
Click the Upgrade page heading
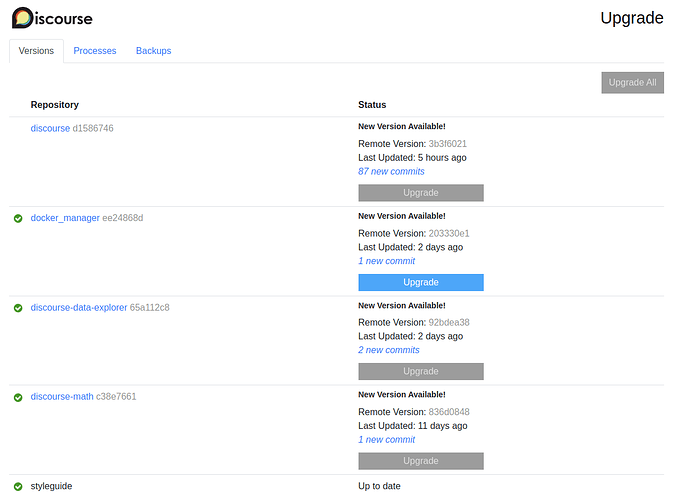click(x=631, y=18)
